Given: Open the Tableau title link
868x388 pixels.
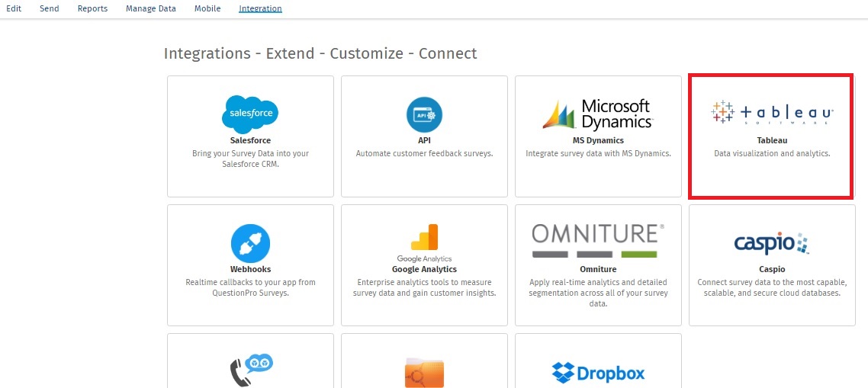Looking at the screenshot, I should (x=772, y=140).
